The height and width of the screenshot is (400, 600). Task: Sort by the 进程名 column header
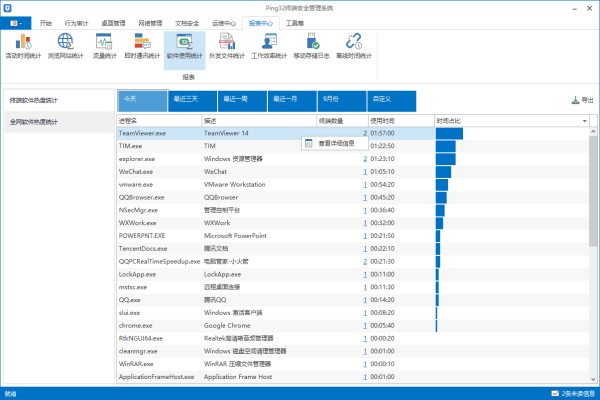tap(159, 121)
